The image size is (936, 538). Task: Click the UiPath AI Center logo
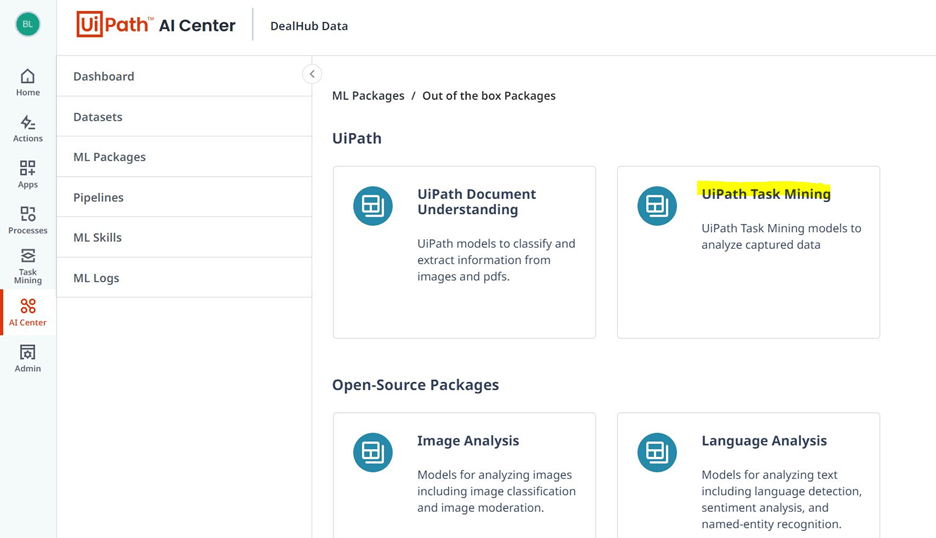(x=156, y=25)
